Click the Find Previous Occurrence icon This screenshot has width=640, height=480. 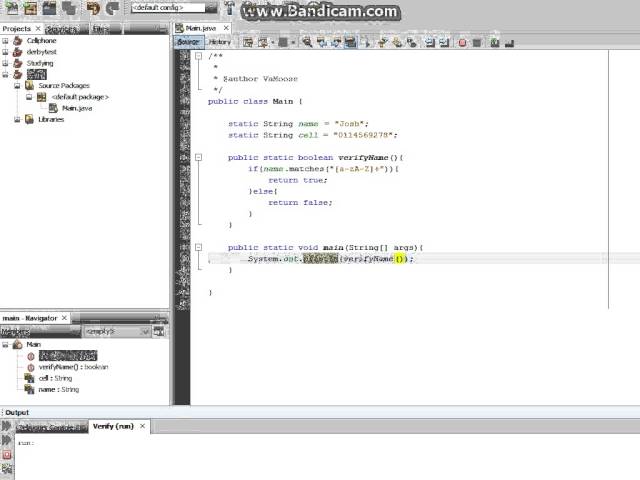point(322,42)
